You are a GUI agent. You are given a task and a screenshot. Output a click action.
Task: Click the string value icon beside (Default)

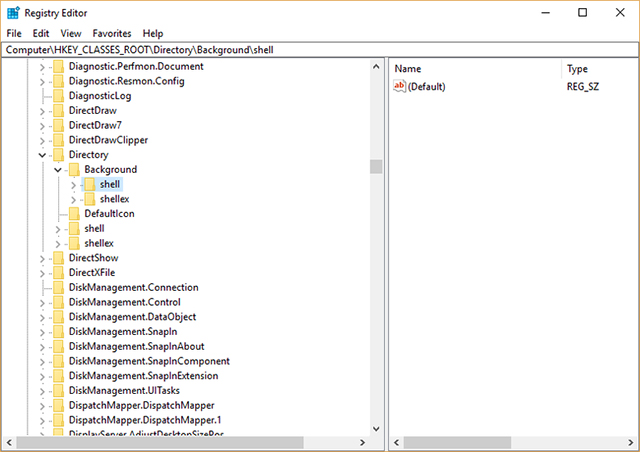point(399,86)
